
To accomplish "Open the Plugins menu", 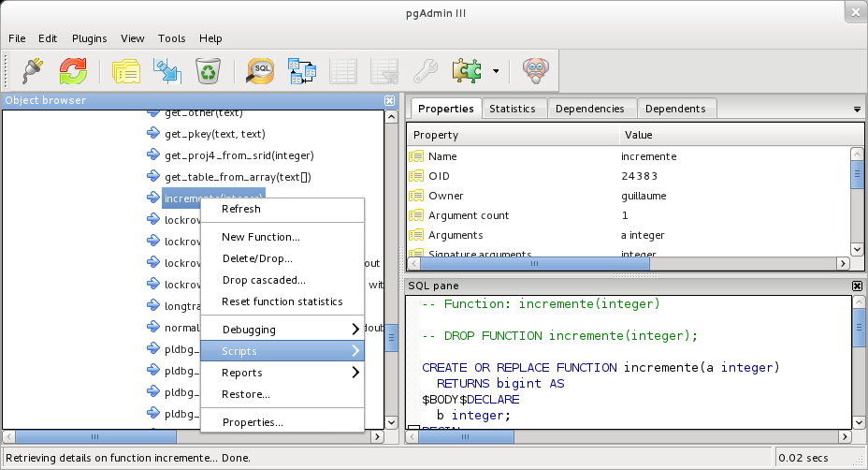I will click(89, 38).
